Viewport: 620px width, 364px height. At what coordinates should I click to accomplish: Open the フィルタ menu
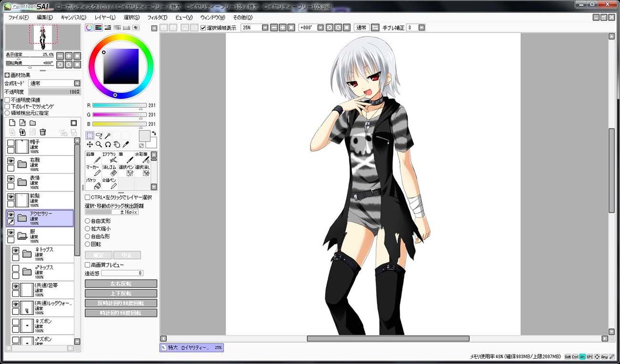(157, 17)
